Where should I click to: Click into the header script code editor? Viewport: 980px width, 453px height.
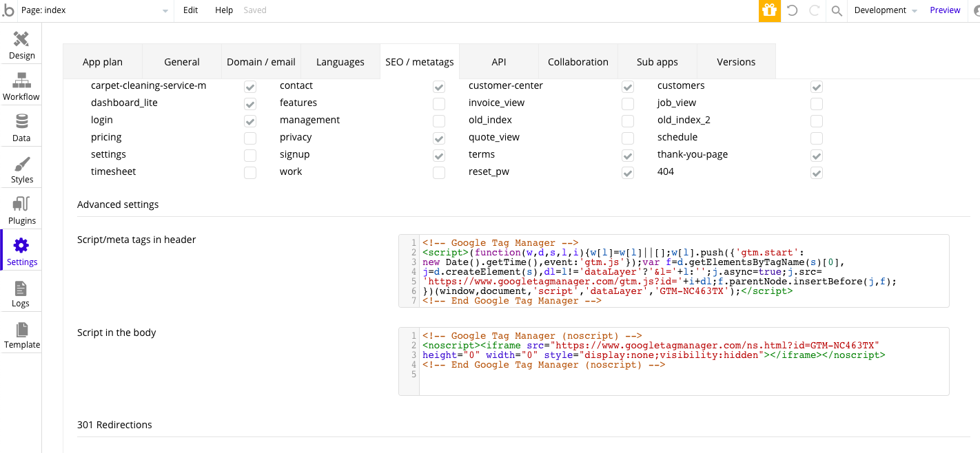(x=674, y=271)
